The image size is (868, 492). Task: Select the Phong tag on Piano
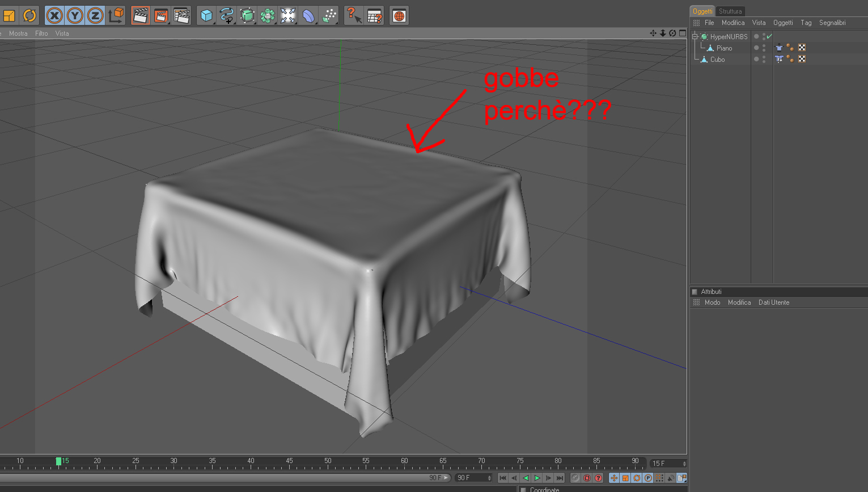(790, 48)
